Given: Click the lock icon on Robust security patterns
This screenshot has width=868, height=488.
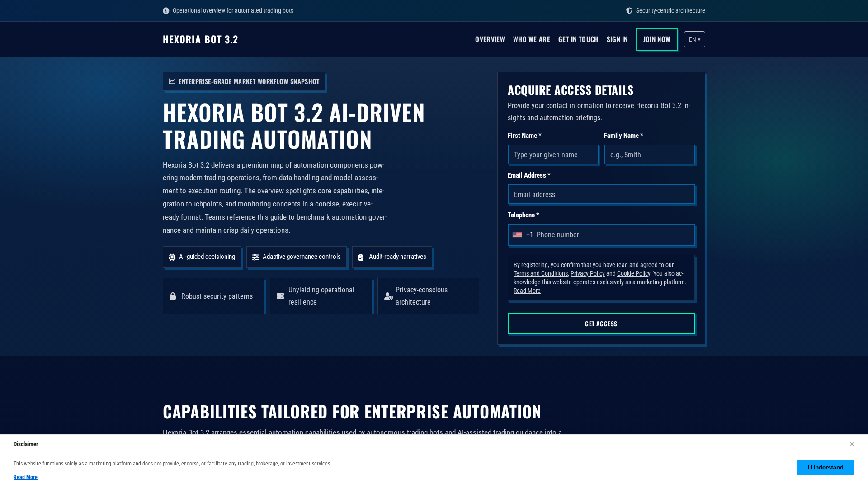Looking at the screenshot, I should pyautogui.click(x=173, y=296).
